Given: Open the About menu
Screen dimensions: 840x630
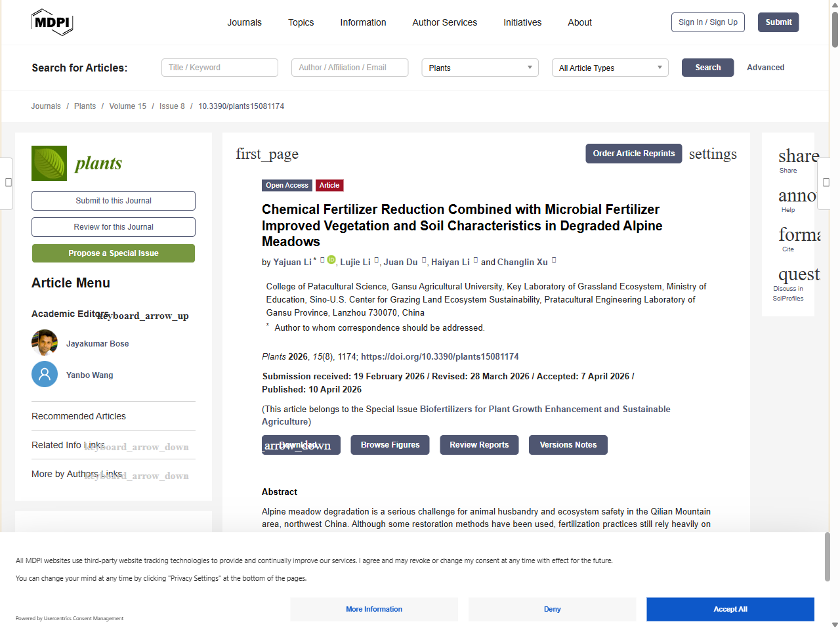Looking at the screenshot, I should pyautogui.click(x=579, y=22).
